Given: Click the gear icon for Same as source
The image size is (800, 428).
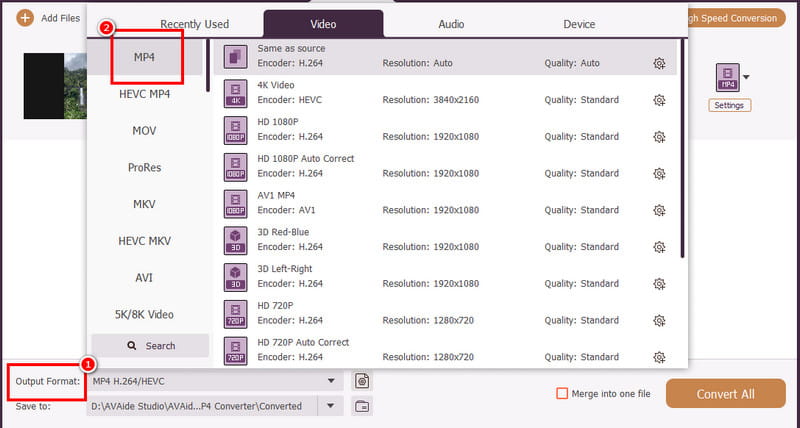Looking at the screenshot, I should click(x=659, y=64).
